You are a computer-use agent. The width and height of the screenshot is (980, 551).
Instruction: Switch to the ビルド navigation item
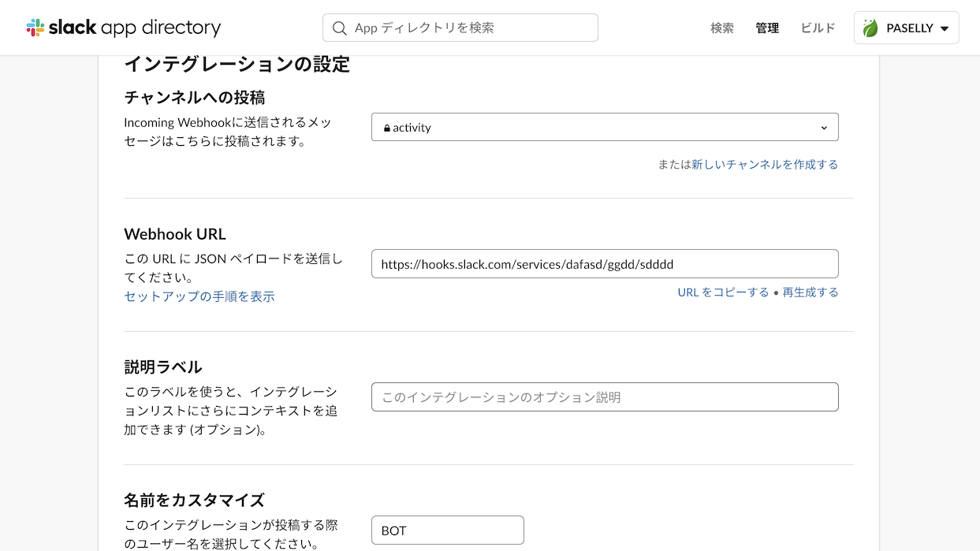click(818, 28)
